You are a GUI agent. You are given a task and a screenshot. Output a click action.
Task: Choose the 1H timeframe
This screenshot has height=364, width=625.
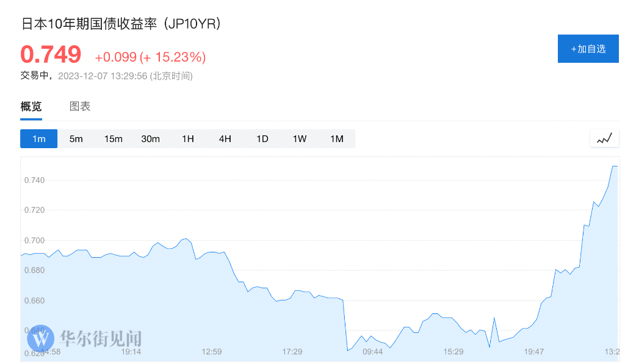[188, 138]
